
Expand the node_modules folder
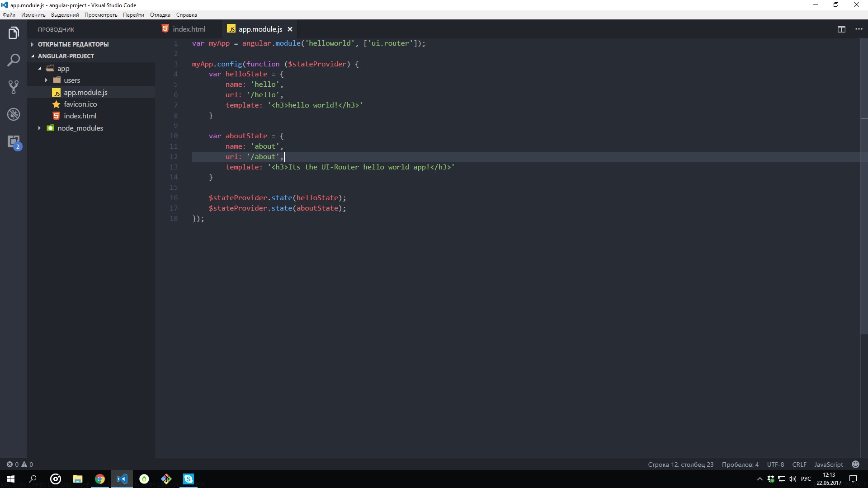(80, 128)
